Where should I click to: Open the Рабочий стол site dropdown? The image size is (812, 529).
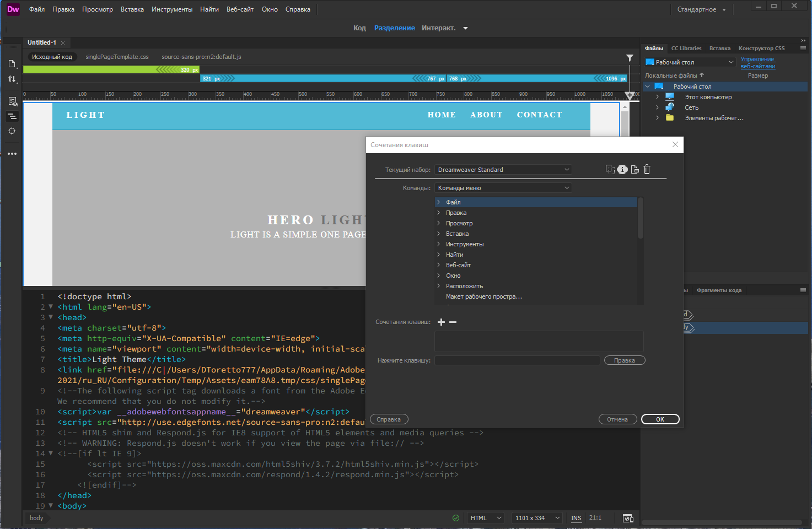690,62
